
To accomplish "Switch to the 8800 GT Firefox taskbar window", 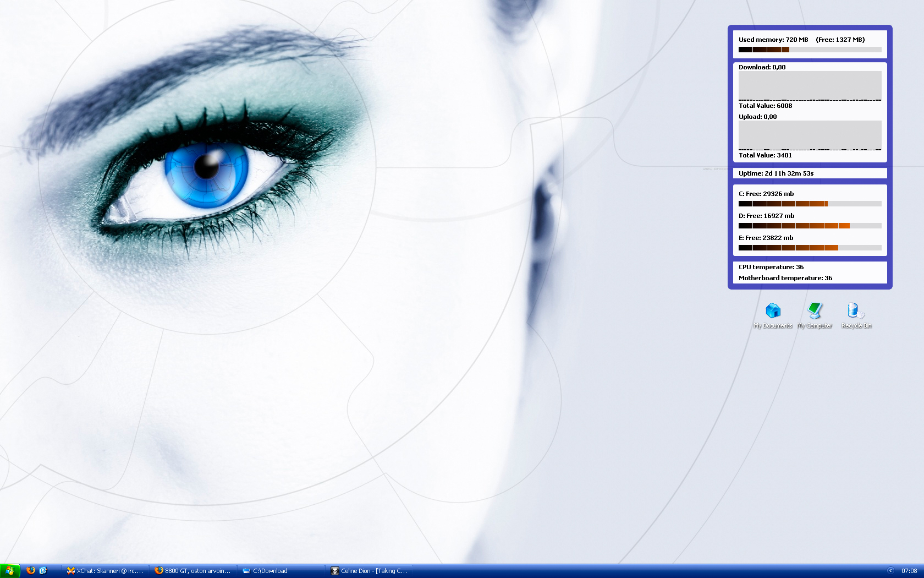I will pyautogui.click(x=193, y=571).
